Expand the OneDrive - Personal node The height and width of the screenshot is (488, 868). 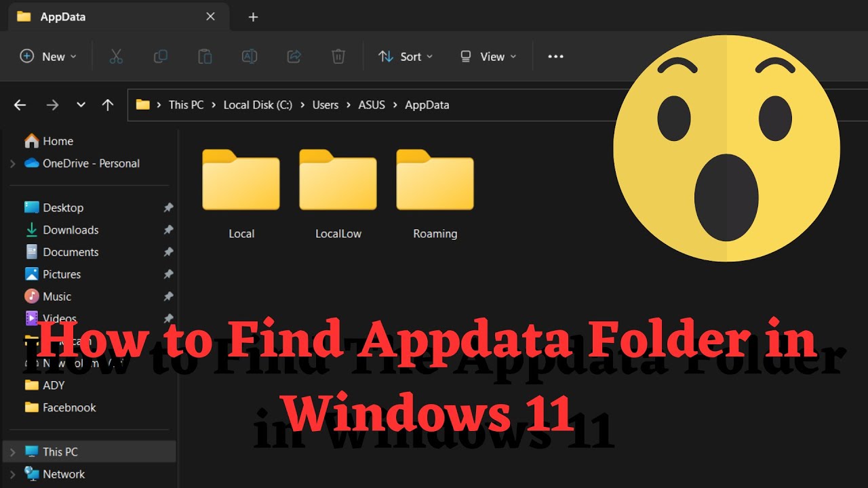point(13,163)
